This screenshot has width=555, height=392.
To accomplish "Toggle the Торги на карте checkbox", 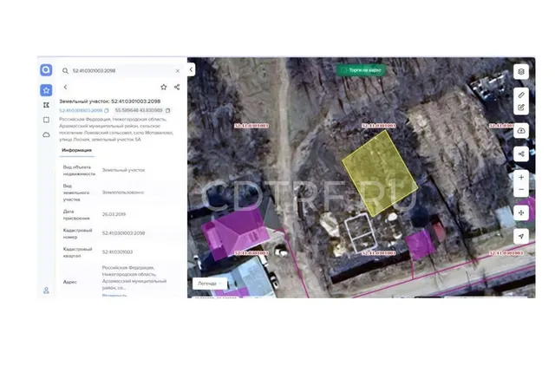I will coord(343,70).
